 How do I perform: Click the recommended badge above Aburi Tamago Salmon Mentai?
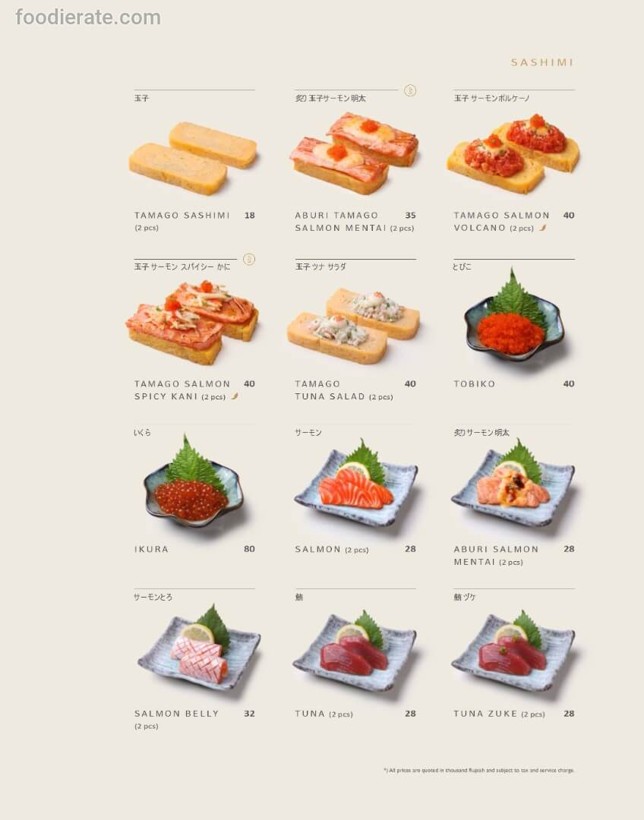410,90
